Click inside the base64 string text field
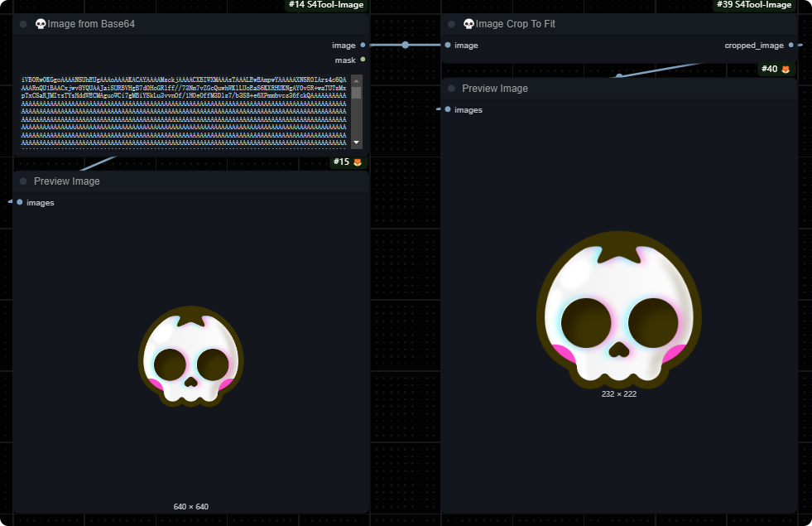The image size is (812, 526). (182, 112)
